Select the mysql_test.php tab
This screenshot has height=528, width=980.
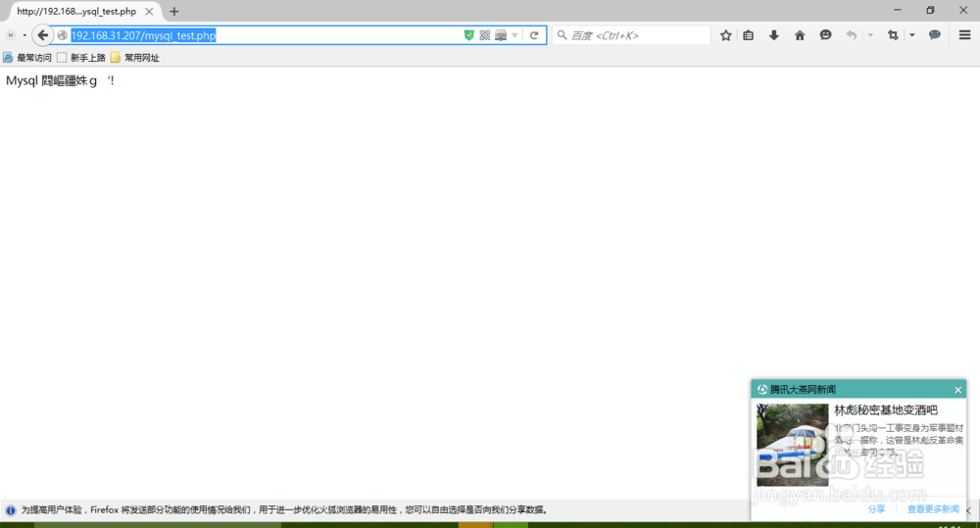(76, 11)
